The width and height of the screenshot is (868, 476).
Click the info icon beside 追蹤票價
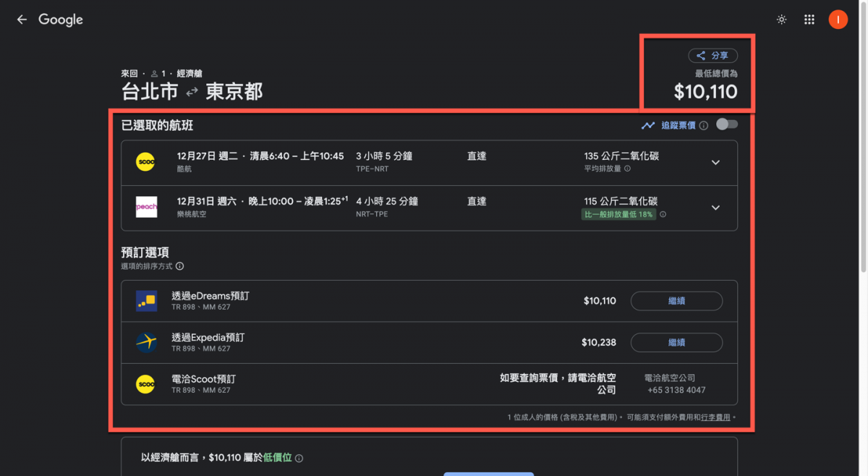coord(704,125)
